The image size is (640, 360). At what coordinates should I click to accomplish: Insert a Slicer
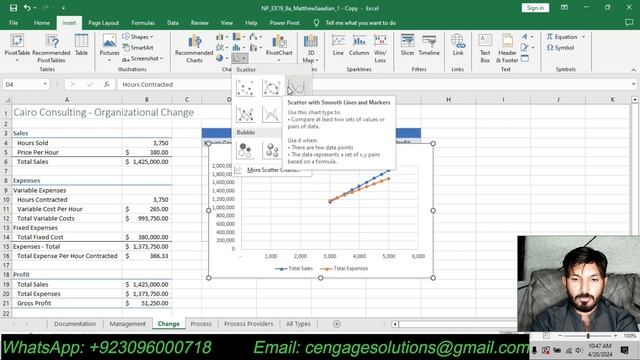tap(407, 45)
